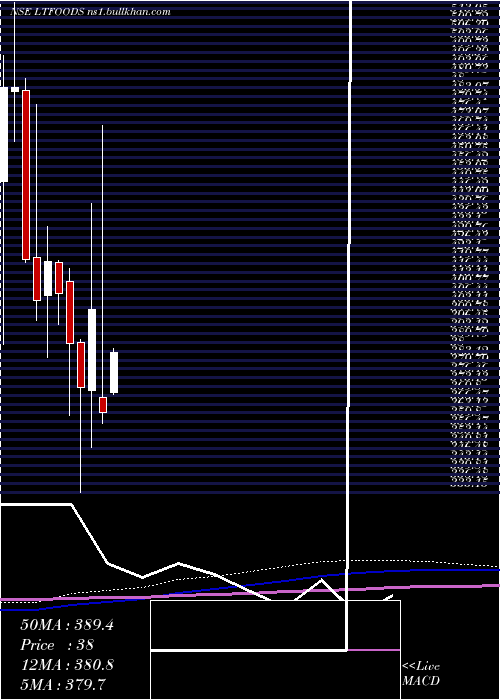Click the Price : 38 label
The image size is (500, 700).
tap(57, 645)
